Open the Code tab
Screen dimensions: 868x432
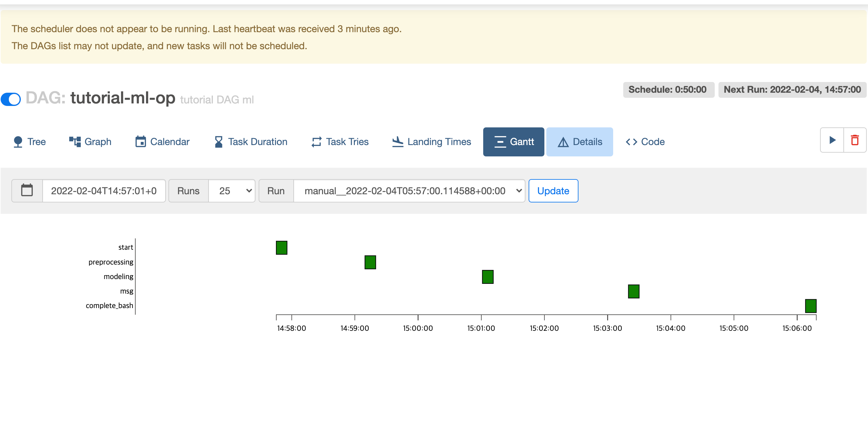(x=645, y=142)
